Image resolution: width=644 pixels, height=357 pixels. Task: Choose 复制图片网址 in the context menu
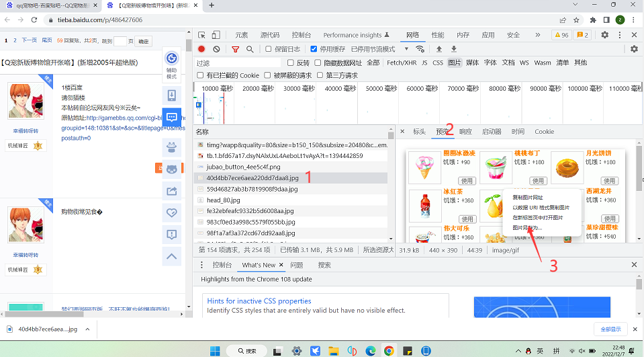coord(528,198)
